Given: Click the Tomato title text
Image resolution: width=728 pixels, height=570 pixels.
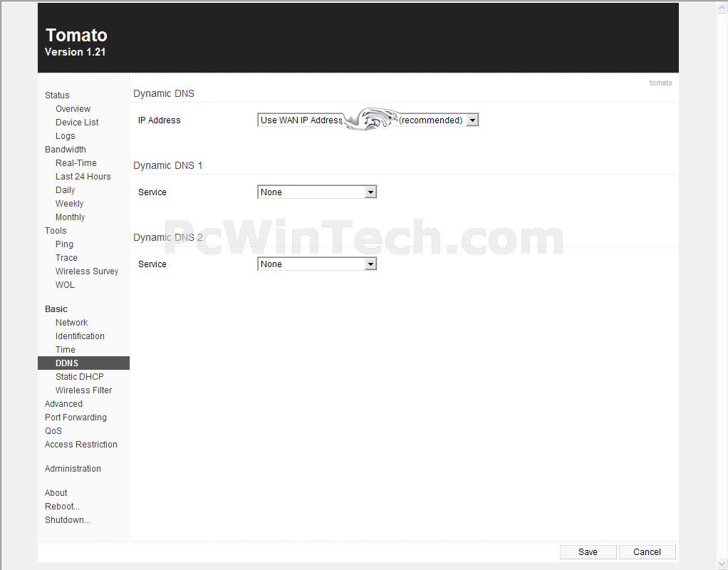Looking at the screenshot, I should (77, 36).
